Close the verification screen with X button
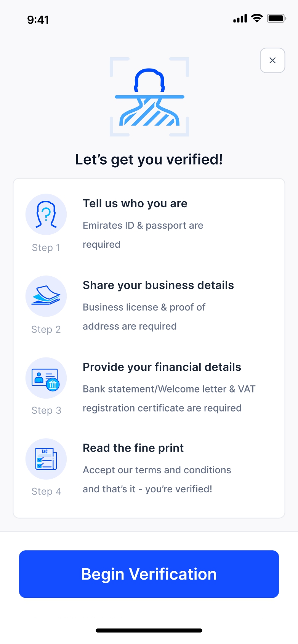The height and width of the screenshot is (644, 298). click(272, 60)
